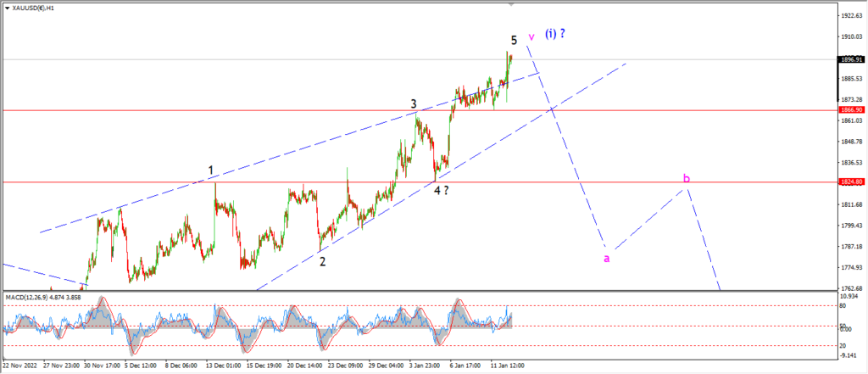Click the 3 Jan 23:00 date label

[425, 366]
